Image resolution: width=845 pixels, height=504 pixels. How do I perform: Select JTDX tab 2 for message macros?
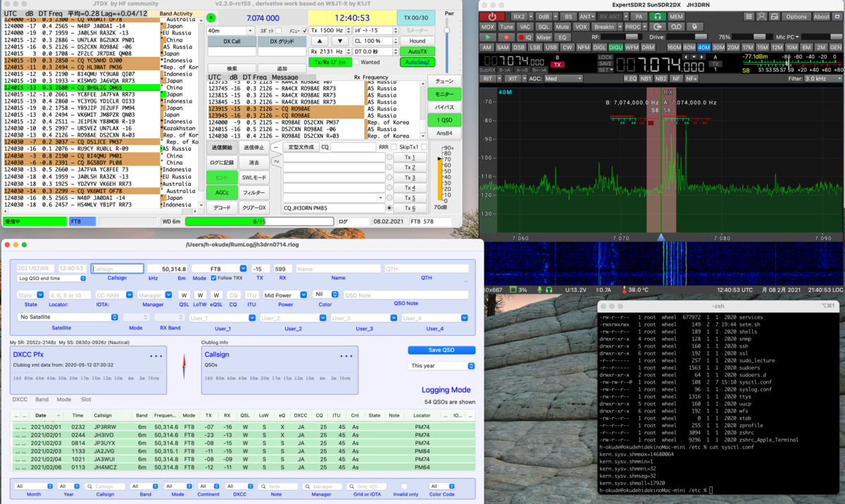[277, 161]
